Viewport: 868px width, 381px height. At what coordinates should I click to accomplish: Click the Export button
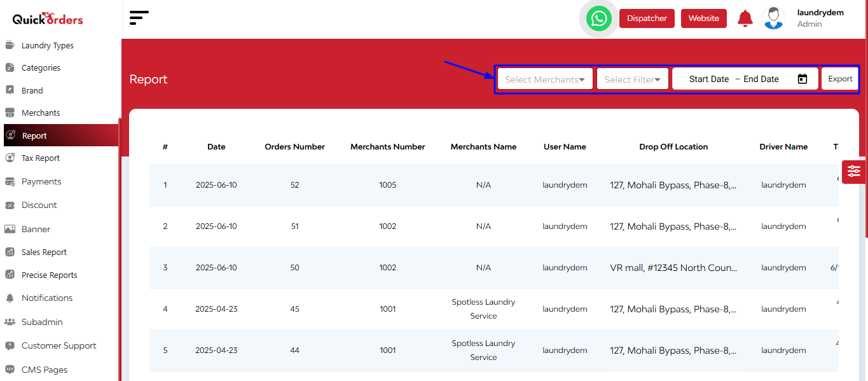pos(840,79)
